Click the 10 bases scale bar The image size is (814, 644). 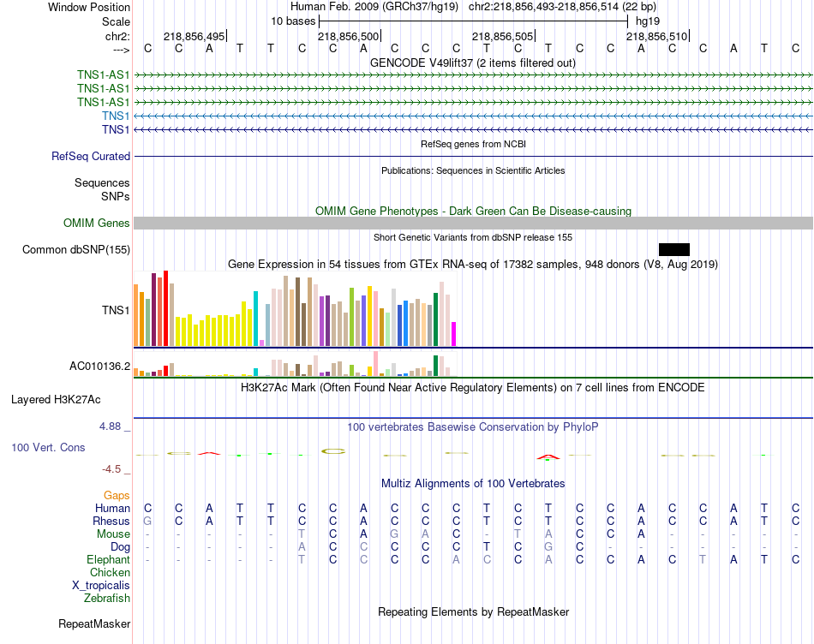coord(474,21)
